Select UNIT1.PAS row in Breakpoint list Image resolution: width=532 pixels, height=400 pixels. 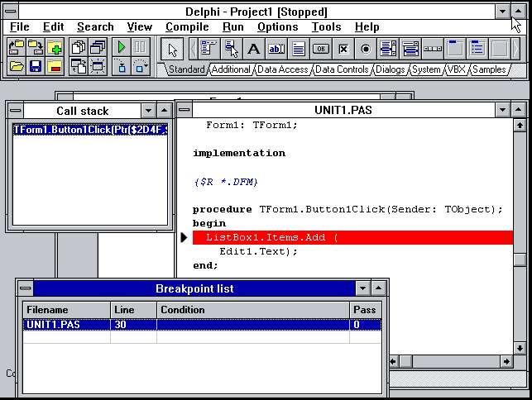pos(66,325)
